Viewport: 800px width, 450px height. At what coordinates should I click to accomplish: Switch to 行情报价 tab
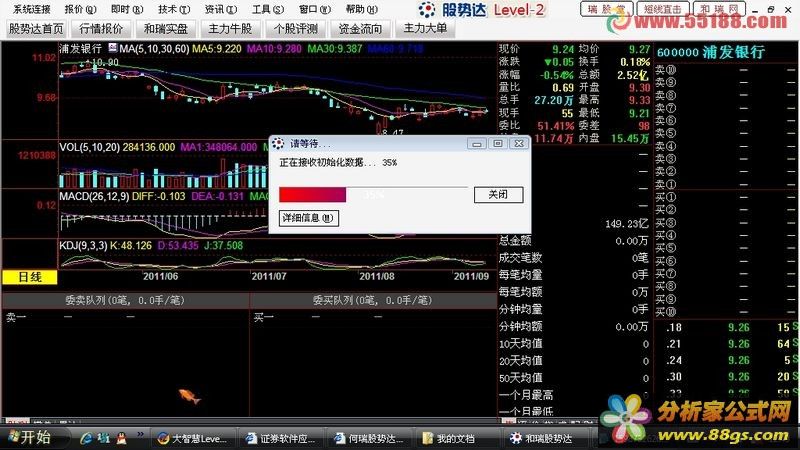(101, 29)
